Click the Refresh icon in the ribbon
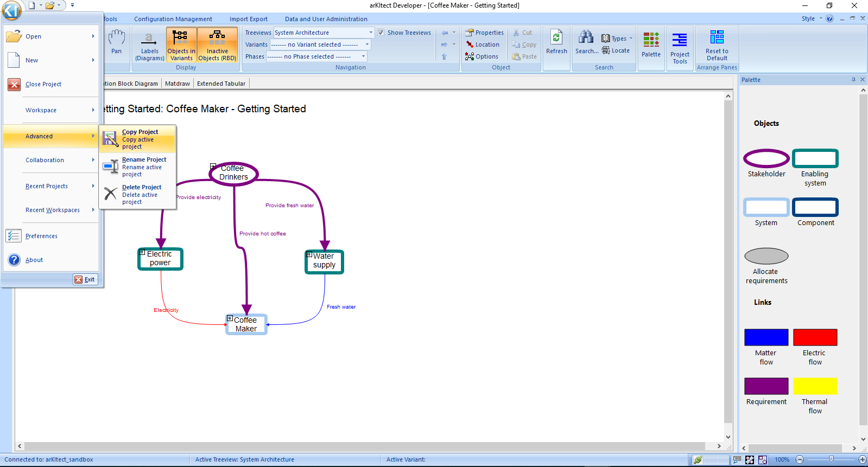This screenshot has height=467, width=868. pos(556,42)
